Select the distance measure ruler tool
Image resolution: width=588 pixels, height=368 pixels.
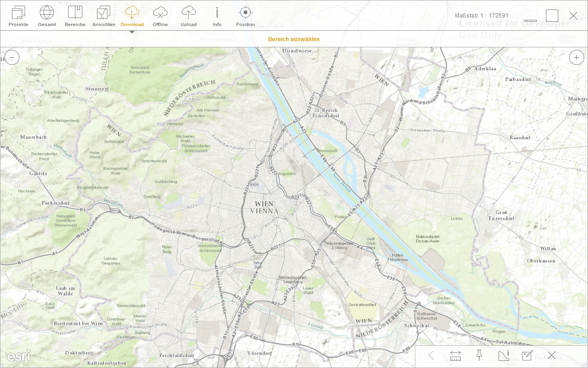[x=456, y=355]
